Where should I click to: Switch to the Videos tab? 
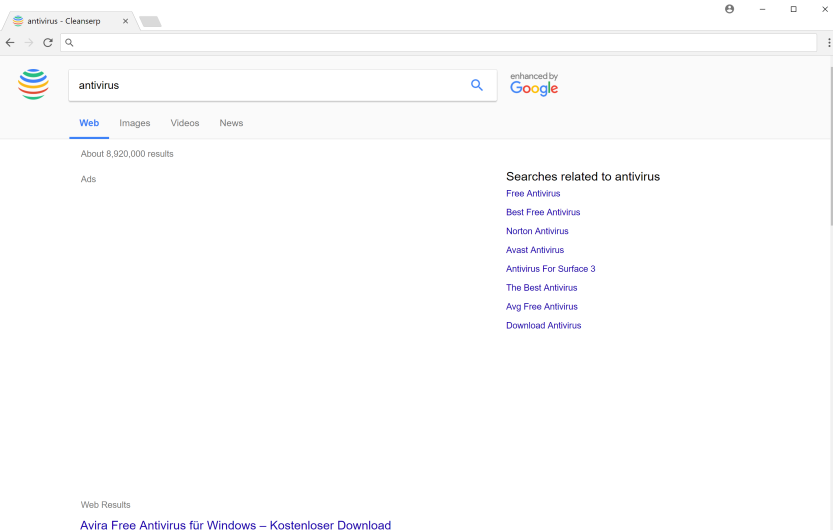[x=185, y=123]
